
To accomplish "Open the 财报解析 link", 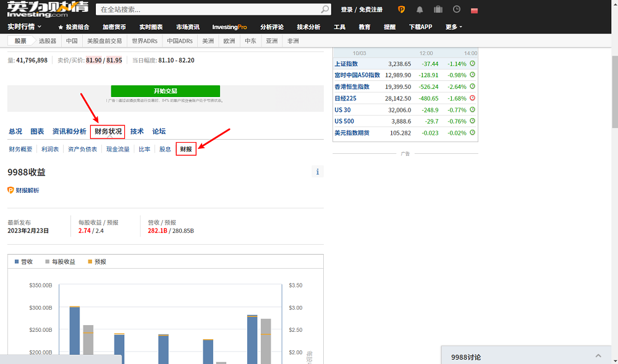I will click(x=27, y=190).
